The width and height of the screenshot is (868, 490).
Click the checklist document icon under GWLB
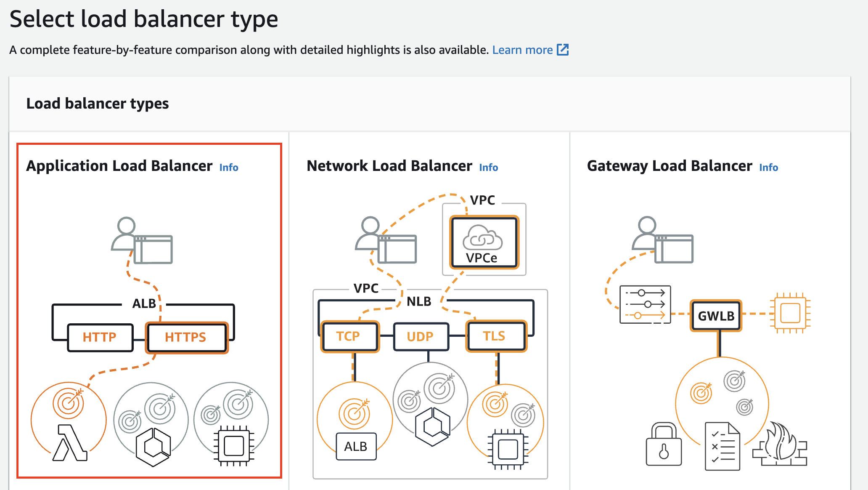click(722, 446)
